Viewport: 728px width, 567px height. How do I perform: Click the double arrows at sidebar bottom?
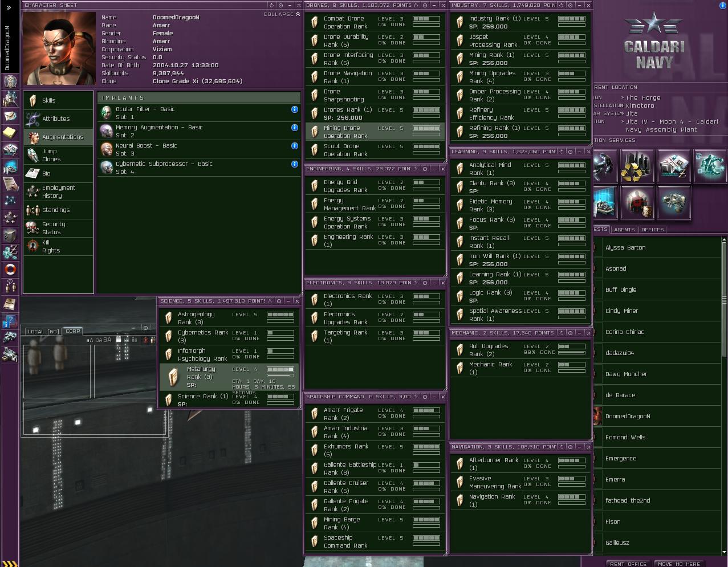coord(10,563)
